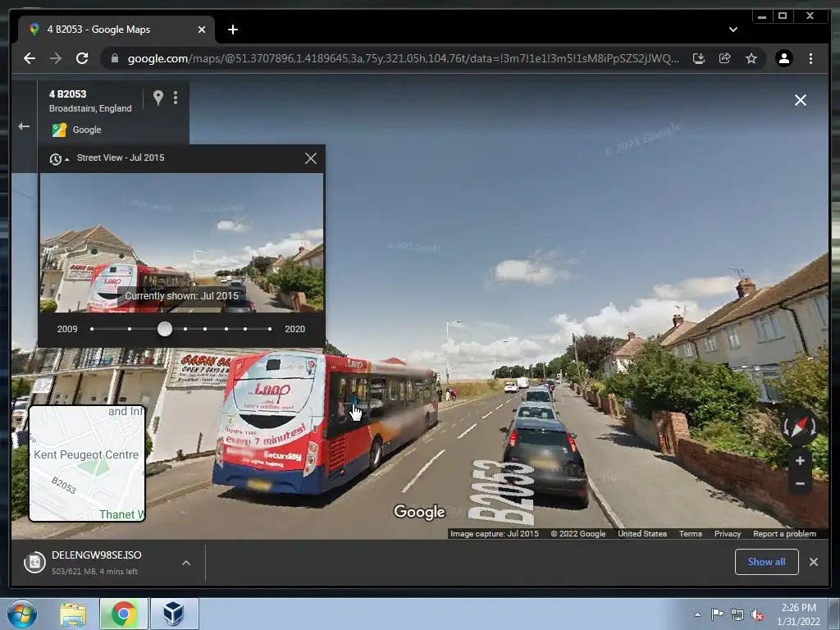Toggle the time travel clock icon
Image resolution: width=840 pixels, height=630 pixels.
click(58, 158)
